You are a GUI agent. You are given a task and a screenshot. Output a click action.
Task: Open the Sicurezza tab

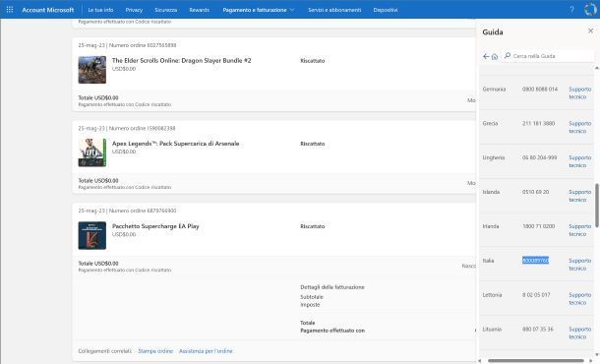click(x=165, y=10)
